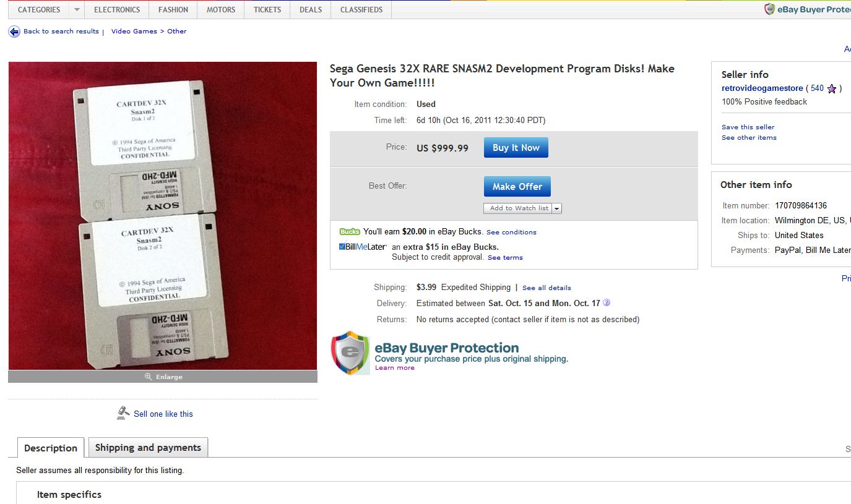
Task: Open the Add to Watch list dropdown arrow
Action: pyautogui.click(x=556, y=208)
